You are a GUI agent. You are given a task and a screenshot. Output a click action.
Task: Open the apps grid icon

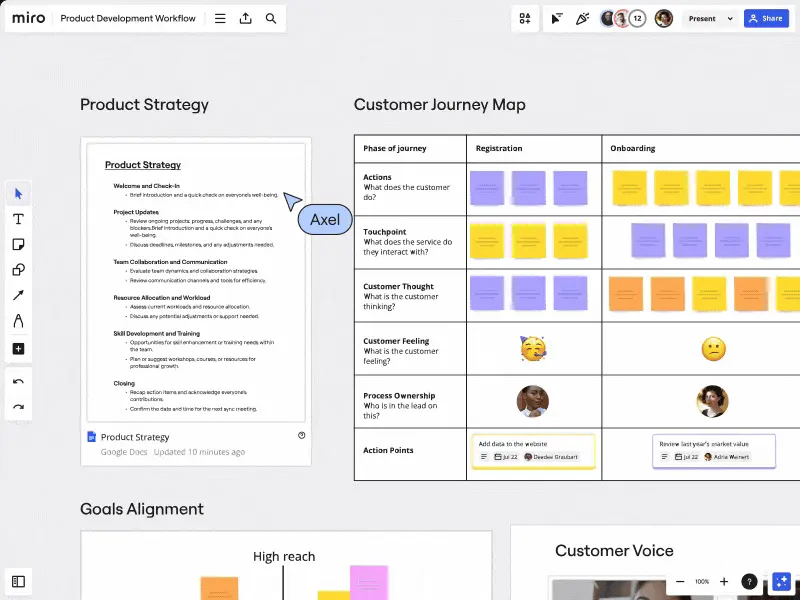[525, 18]
